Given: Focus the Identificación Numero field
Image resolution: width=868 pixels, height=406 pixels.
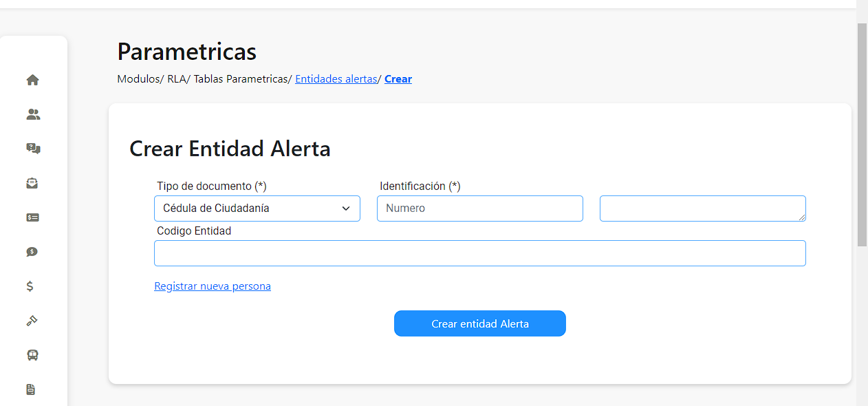Looking at the screenshot, I should (x=480, y=209).
